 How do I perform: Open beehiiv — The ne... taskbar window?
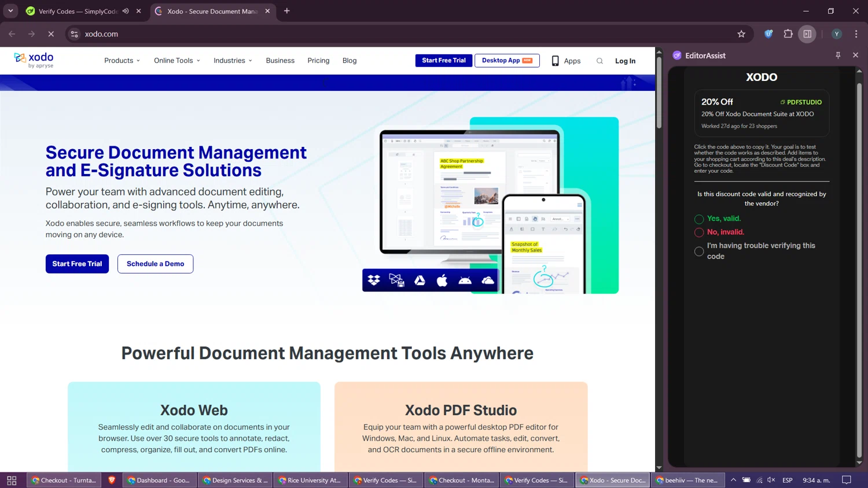click(687, 480)
